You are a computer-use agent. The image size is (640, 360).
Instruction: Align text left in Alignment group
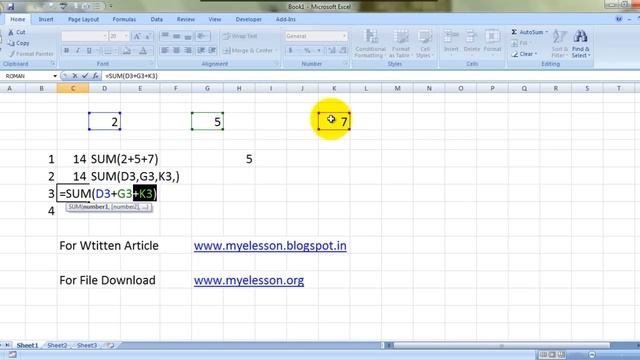click(165, 50)
